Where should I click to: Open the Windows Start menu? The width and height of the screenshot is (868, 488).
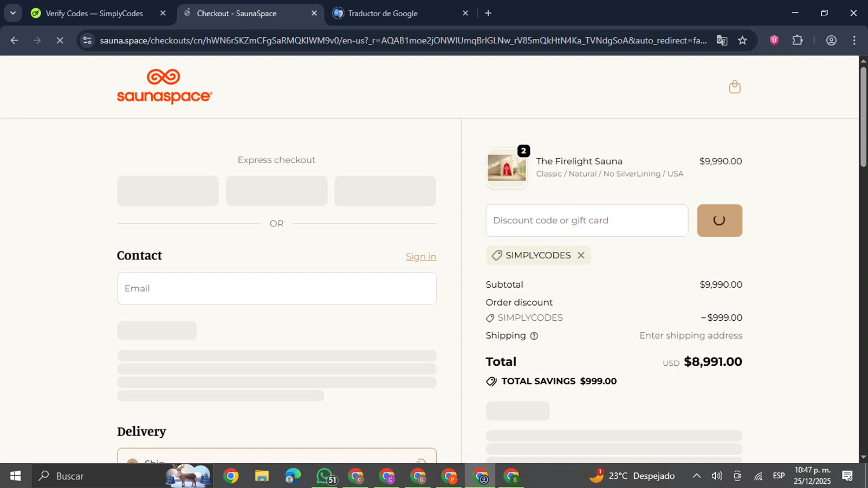tap(16, 476)
